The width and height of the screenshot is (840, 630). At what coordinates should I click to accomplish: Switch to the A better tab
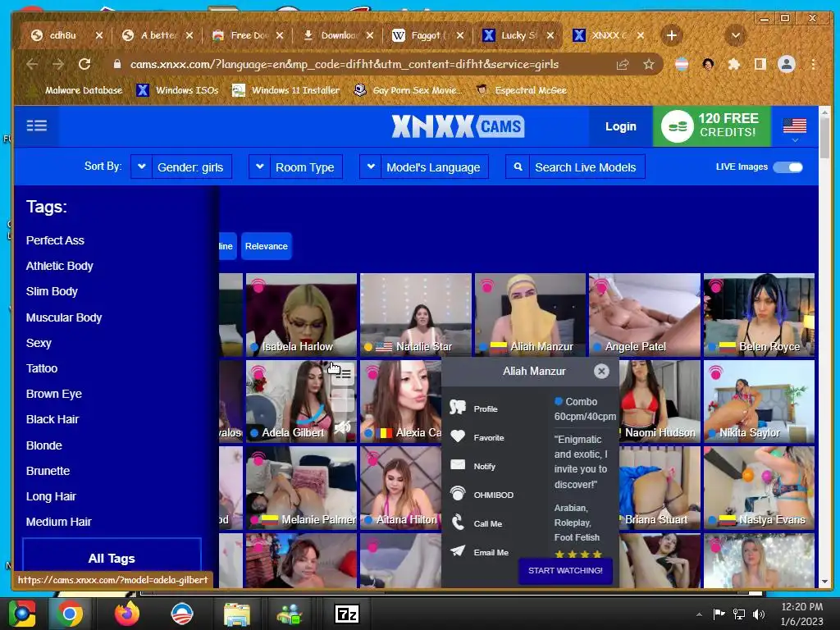pyautogui.click(x=158, y=35)
